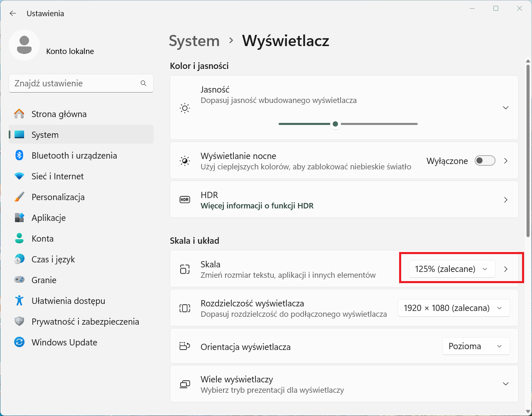Select the shield icon for Prywatność i zabezpieczenia
The width and height of the screenshot is (532, 416).
click(19, 321)
